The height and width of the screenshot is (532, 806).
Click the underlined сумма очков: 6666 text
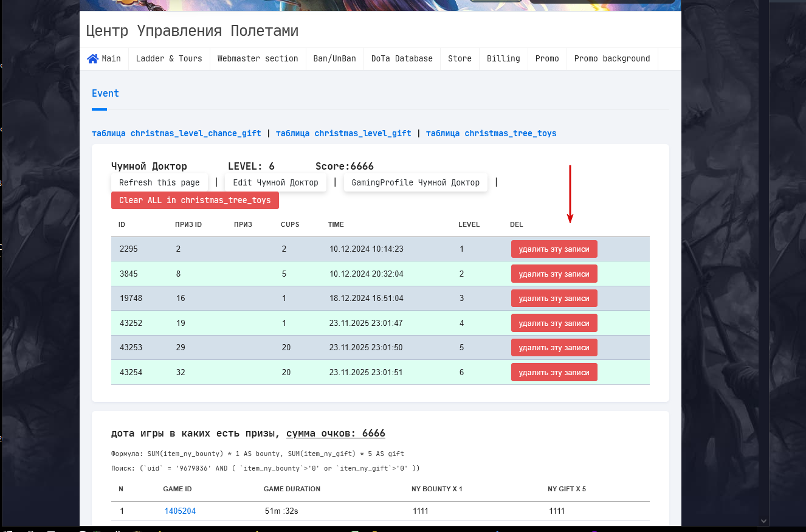[336, 434]
